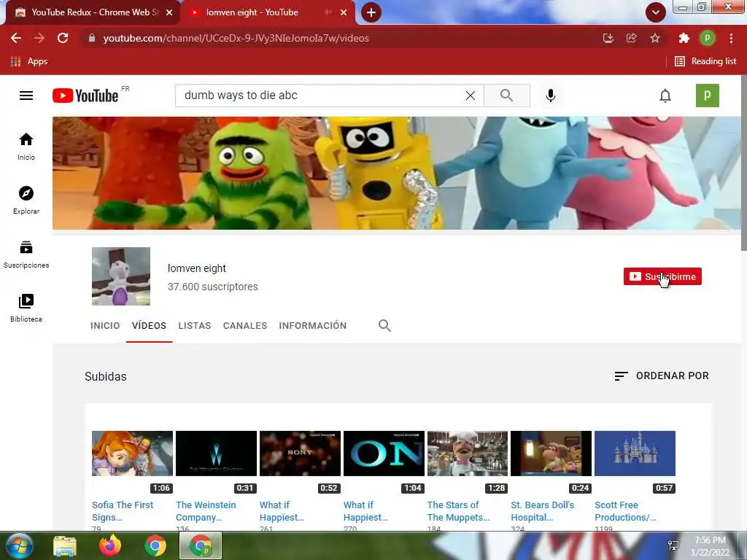This screenshot has height=560, width=747.
Task: Click the install app icon in the address bar
Action: point(608,38)
